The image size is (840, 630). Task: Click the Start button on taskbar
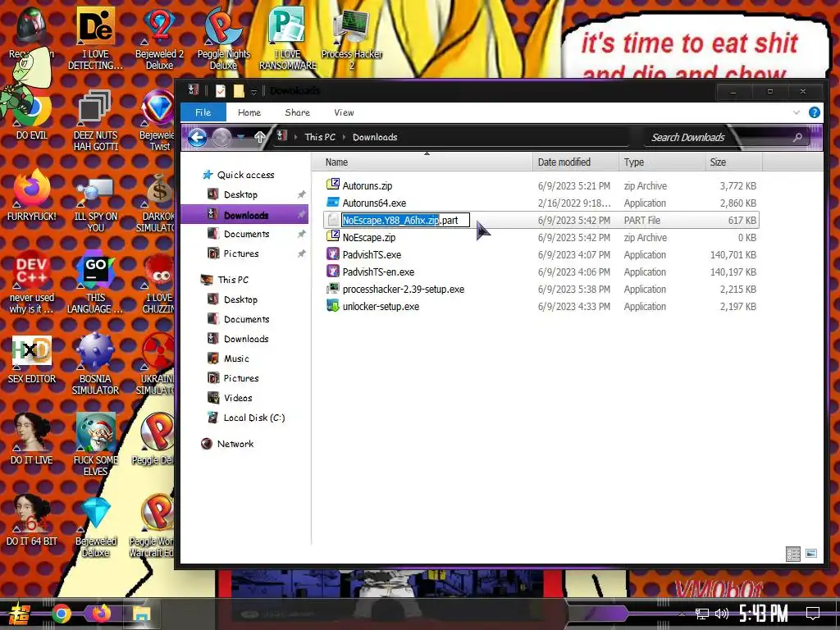pos(20,614)
